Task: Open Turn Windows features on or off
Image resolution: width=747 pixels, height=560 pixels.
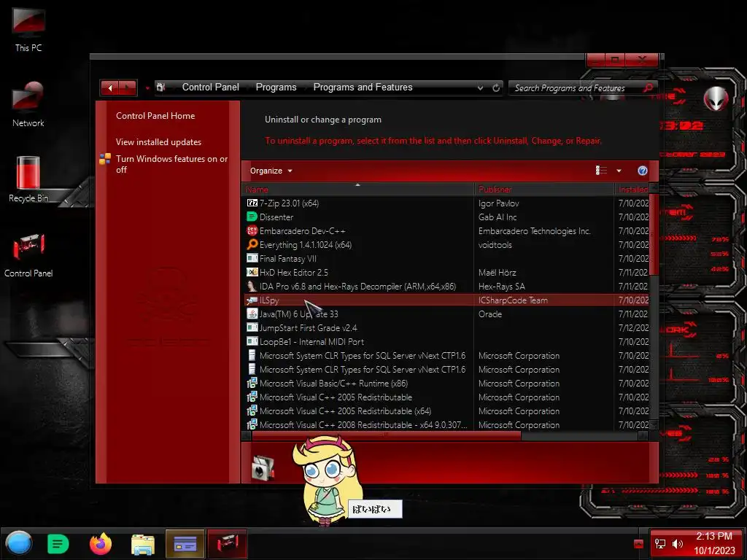Action: click(x=171, y=164)
